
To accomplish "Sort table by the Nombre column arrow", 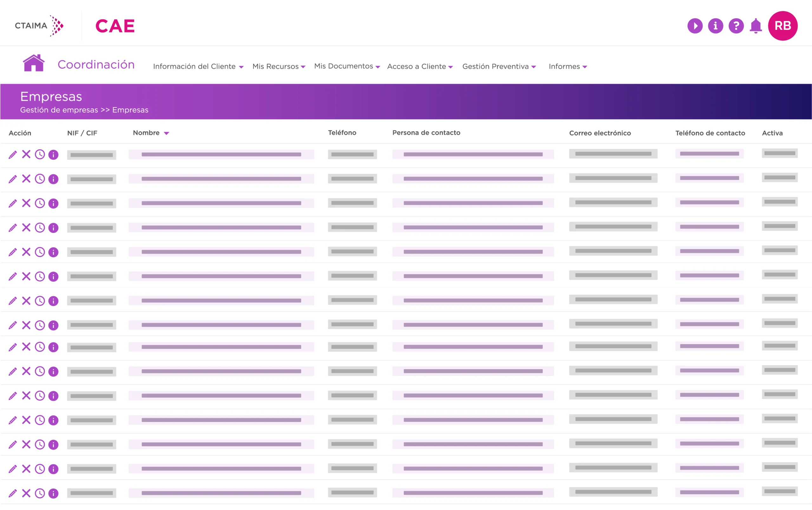I will point(166,133).
